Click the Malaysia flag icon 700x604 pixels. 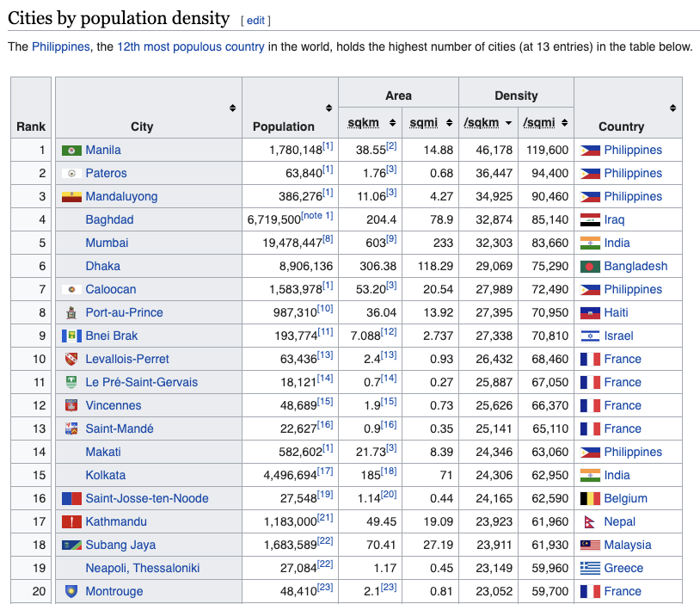(590, 545)
